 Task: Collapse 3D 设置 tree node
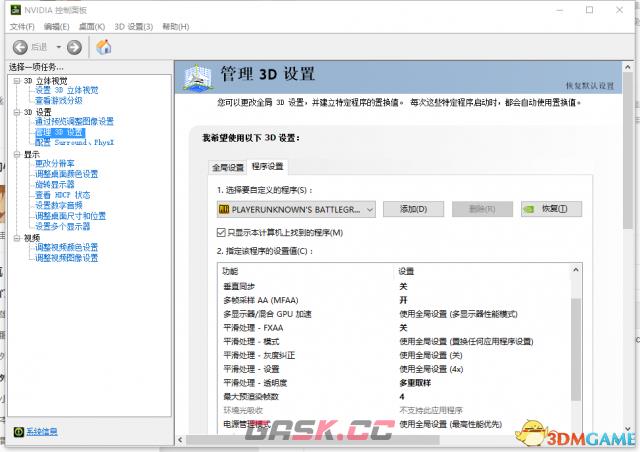point(17,112)
